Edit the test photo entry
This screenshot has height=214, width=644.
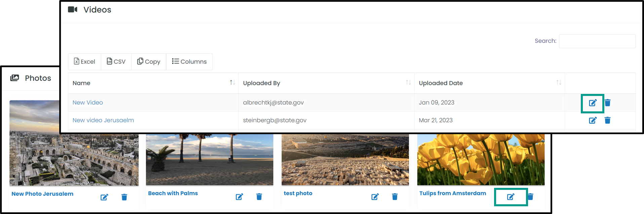coord(375,197)
